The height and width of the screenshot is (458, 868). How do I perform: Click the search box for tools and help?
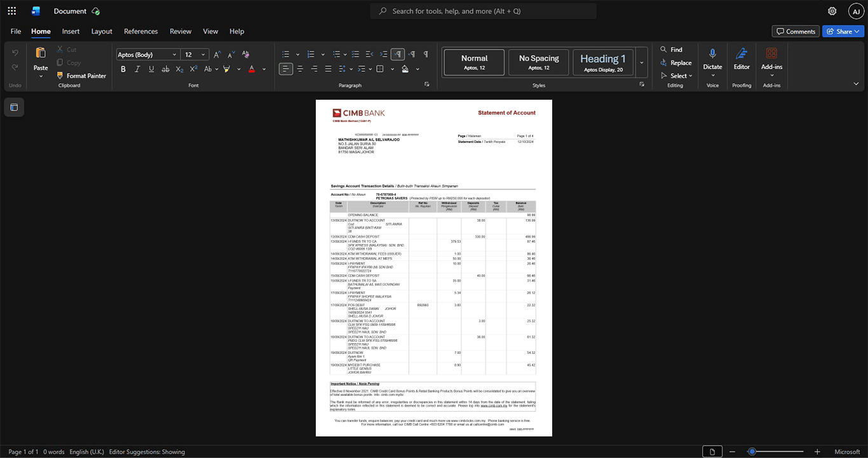pos(484,11)
